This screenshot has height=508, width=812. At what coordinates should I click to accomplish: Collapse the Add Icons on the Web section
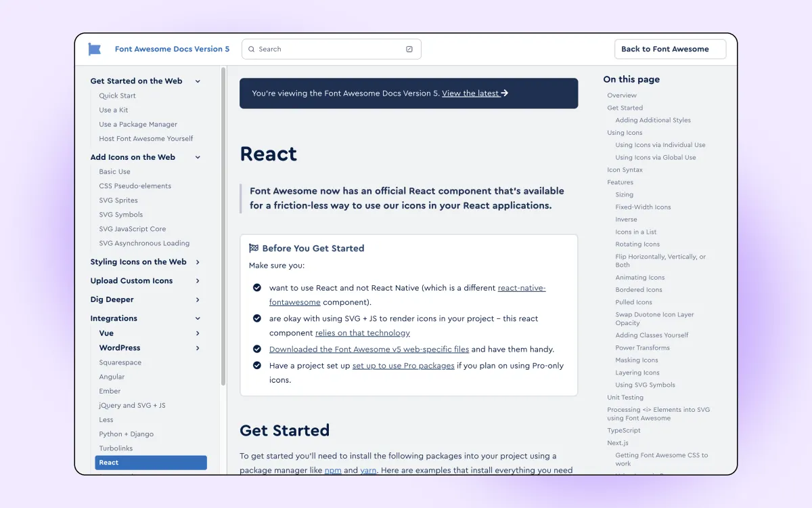[197, 156]
